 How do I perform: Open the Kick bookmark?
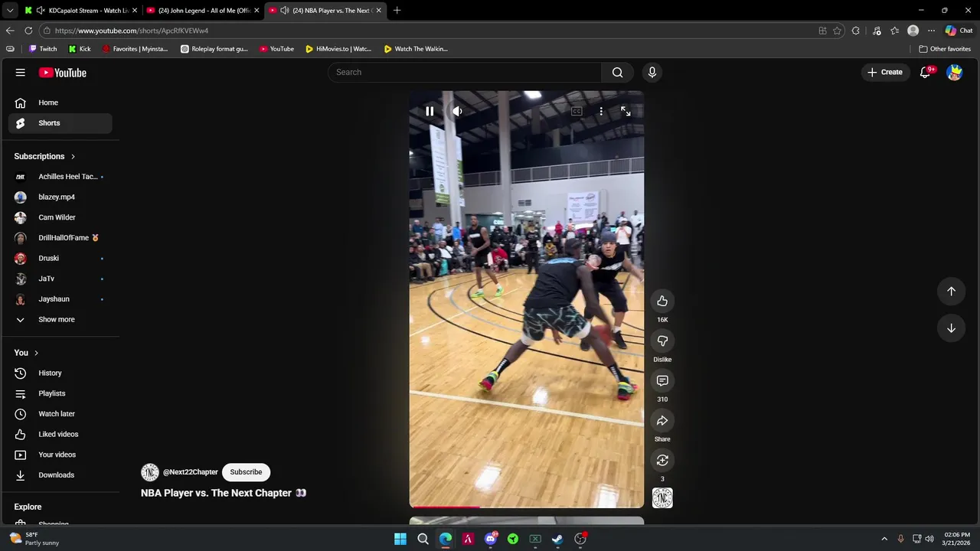[80, 49]
